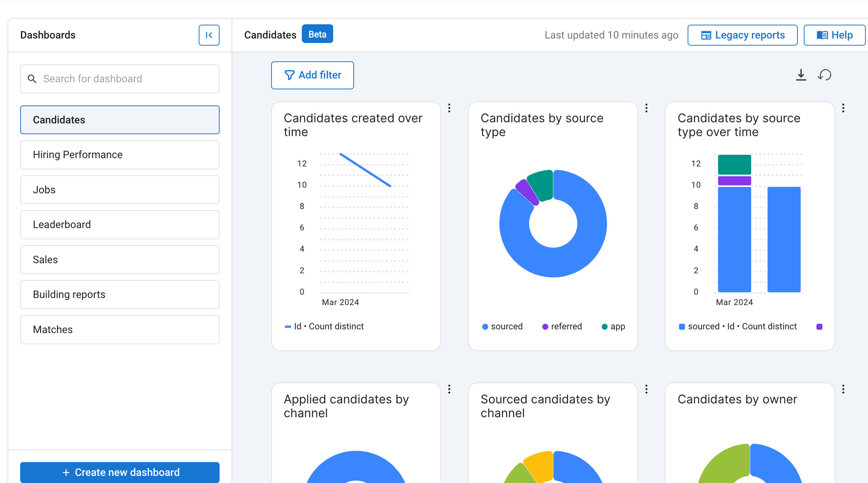Open options menu for Candidates created over time
The image size is (868, 483).
pos(449,108)
